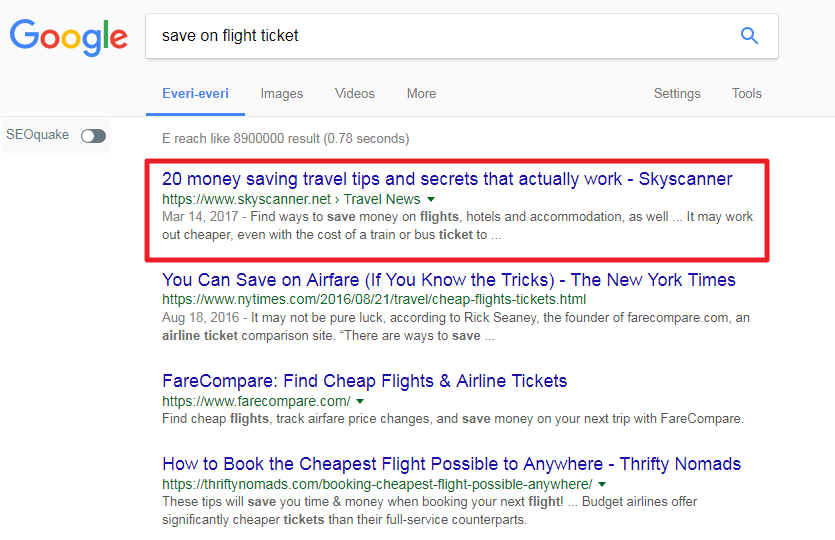Click the Travel News breadcrumb

tap(382, 200)
